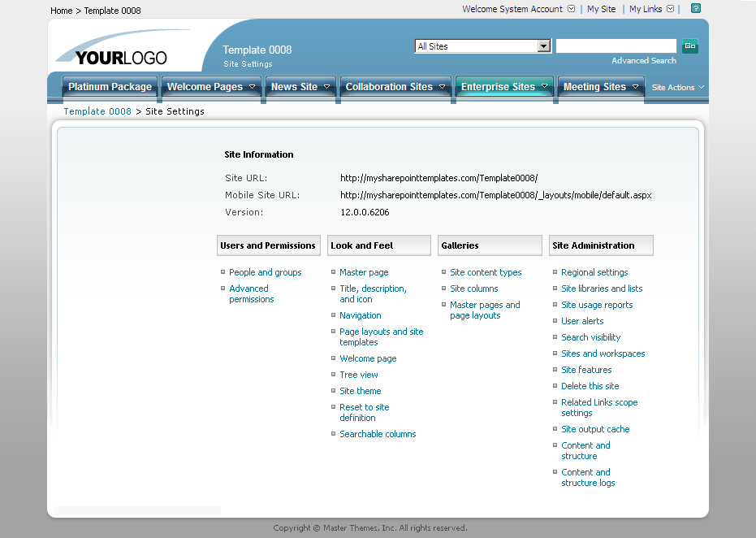Open the help question mark icon
The height and width of the screenshot is (538, 756).
(x=695, y=10)
